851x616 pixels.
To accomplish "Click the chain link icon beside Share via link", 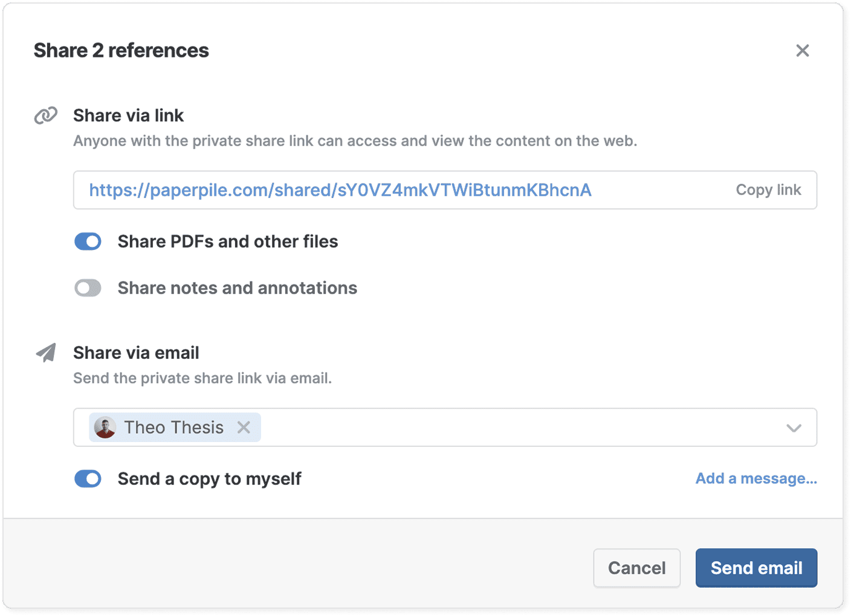I will pyautogui.click(x=46, y=115).
